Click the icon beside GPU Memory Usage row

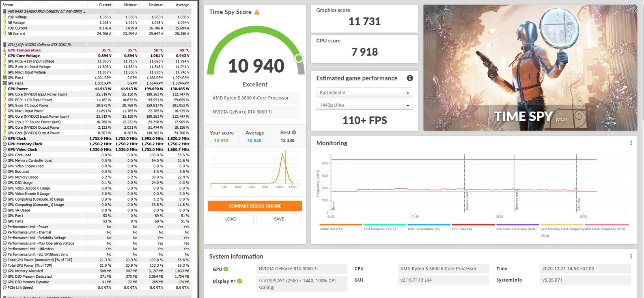coord(4,177)
